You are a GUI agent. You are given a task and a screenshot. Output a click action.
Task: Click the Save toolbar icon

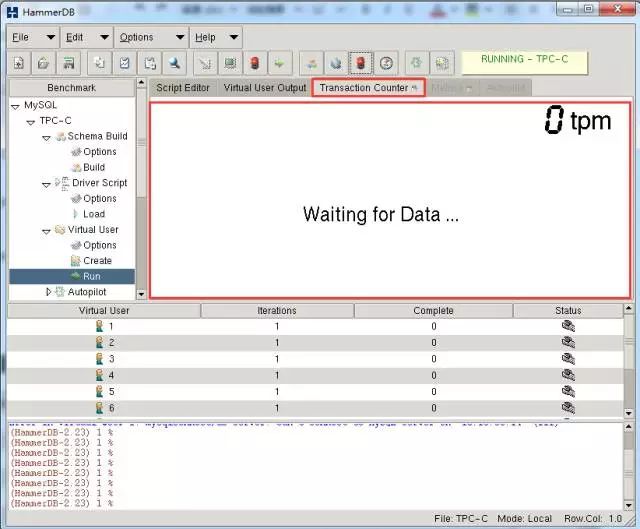click(68, 63)
